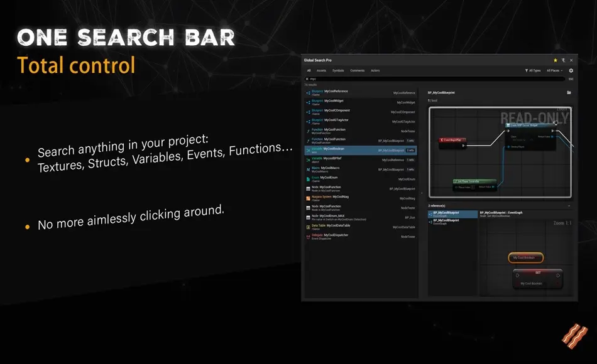The height and width of the screenshot is (364, 597).
Task: Click the delegate icon of MyCoolDispatcher row
Action: coord(308,237)
